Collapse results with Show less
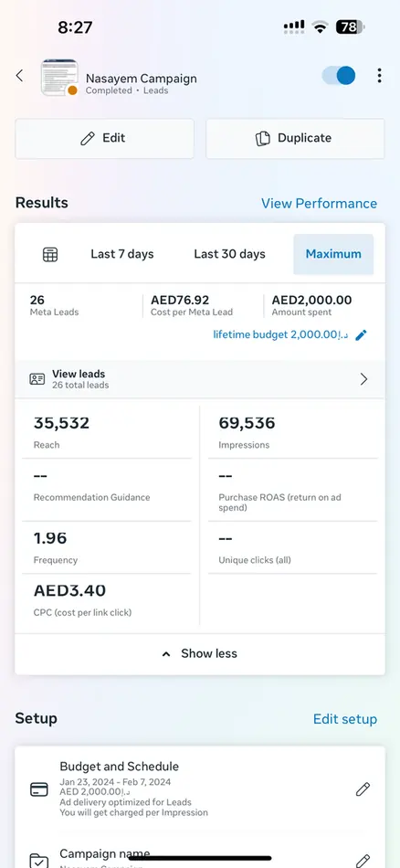Screen dimensions: 400x868 coord(200,654)
